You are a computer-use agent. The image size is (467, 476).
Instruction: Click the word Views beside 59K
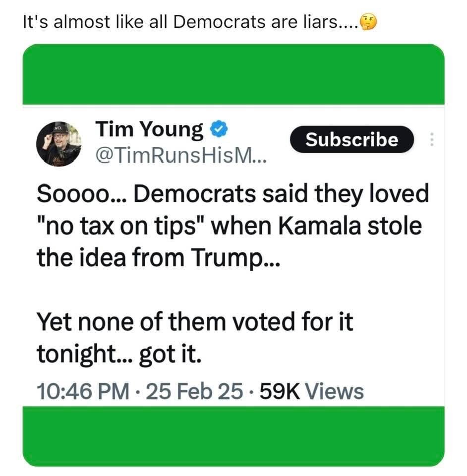[334, 391]
